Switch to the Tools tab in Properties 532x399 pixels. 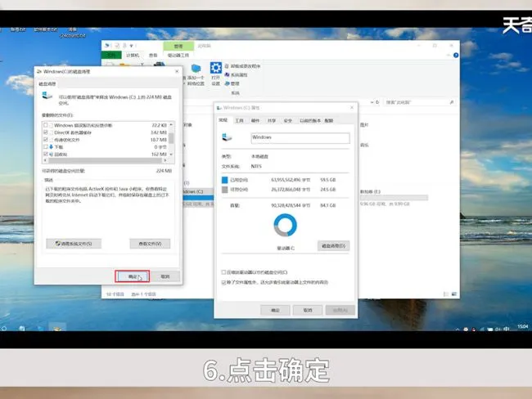(x=239, y=120)
